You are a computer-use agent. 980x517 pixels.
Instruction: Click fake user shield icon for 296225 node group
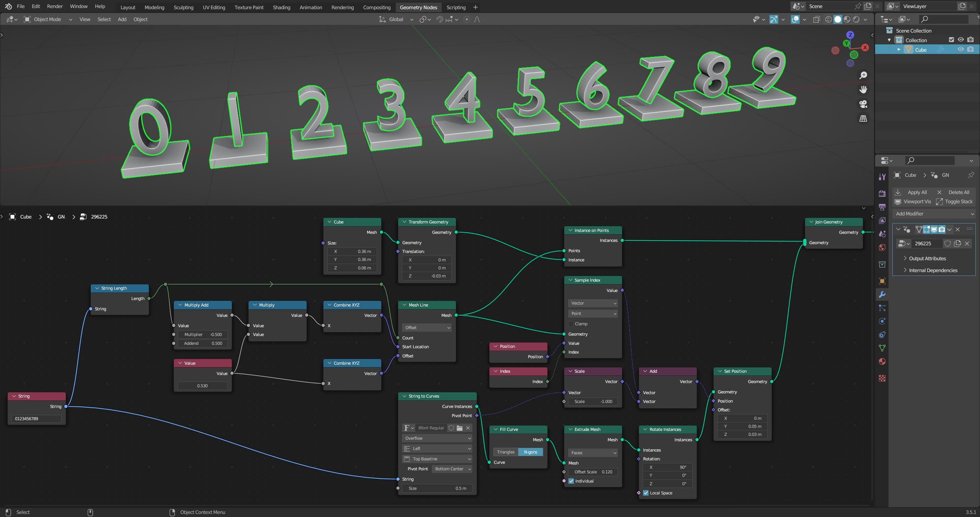tap(947, 243)
